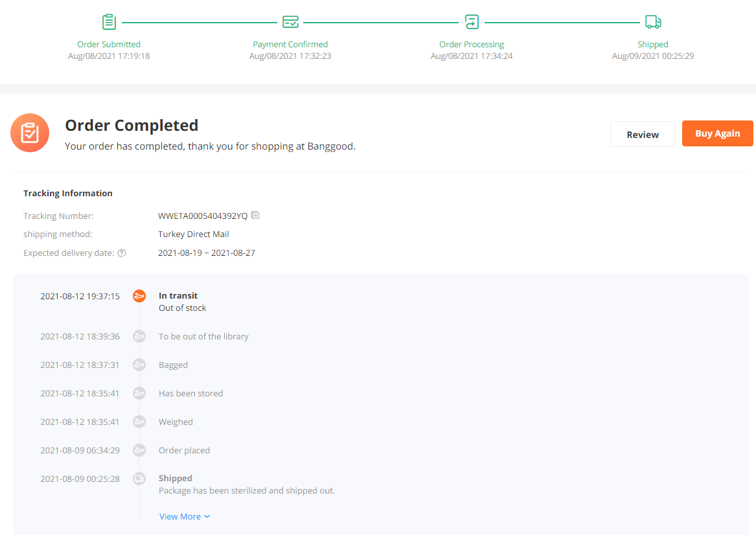
Task: Select tracking number WWETA0005404392YQ text
Action: pyautogui.click(x=203, y=216)
